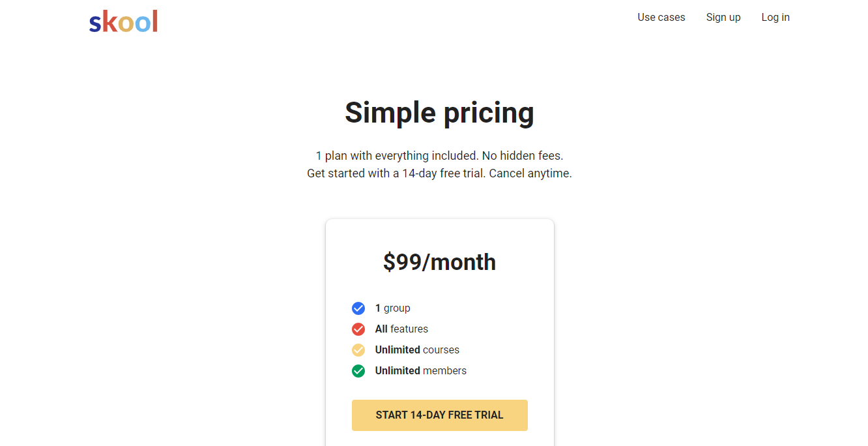This screenshot has width=868, height=446.
Task: Click the $99/month price text
Action: 439,262
